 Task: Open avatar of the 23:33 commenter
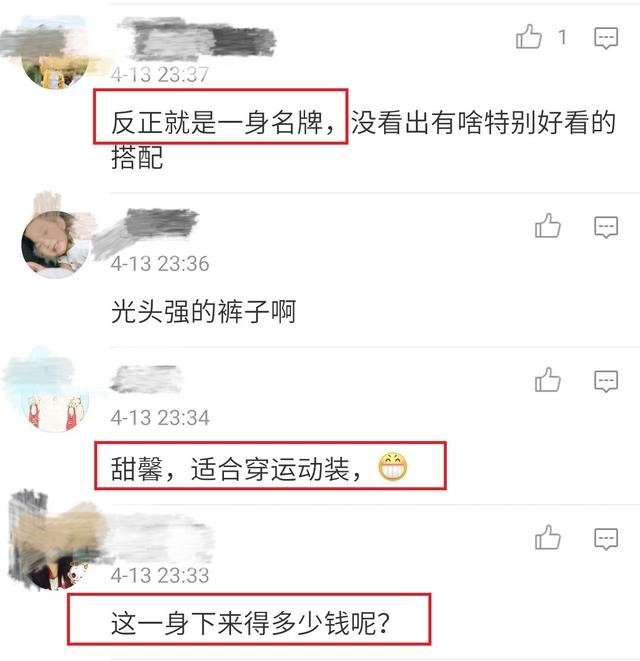(x=55, y=556)
